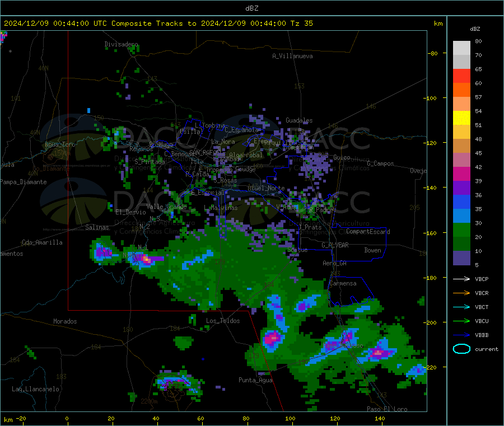Select the light gray 70–80 dBZ color band
The height and width of the screenshot is (426, 504).
coord(461,48)
